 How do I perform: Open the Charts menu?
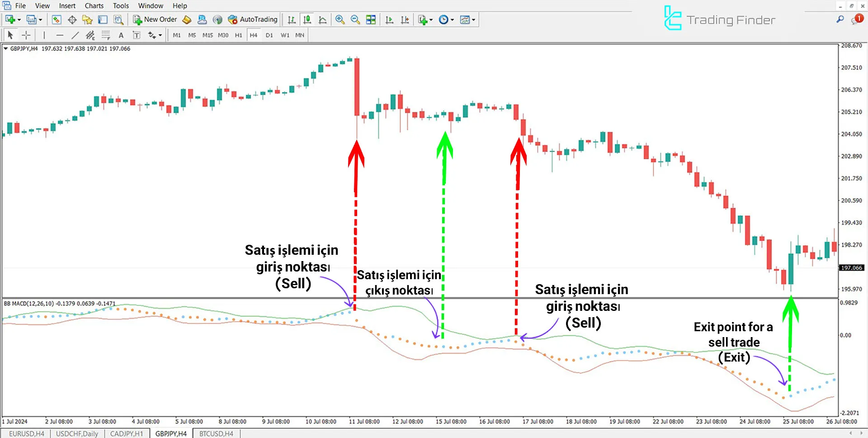(x=94, y=5)
